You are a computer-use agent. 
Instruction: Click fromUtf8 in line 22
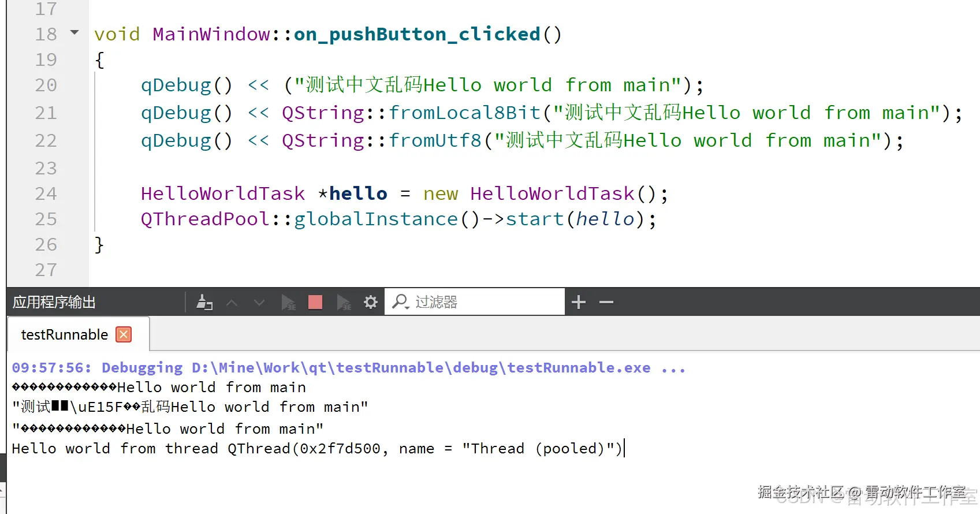(435, 140)
